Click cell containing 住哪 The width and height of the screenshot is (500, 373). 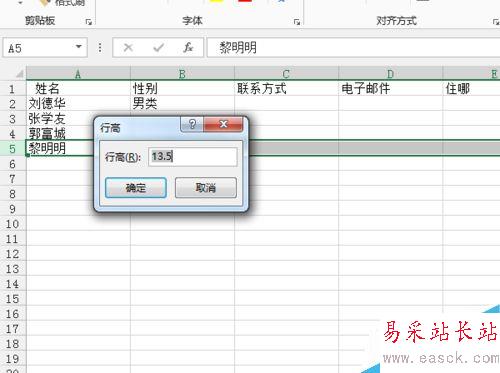coord(471,89)
